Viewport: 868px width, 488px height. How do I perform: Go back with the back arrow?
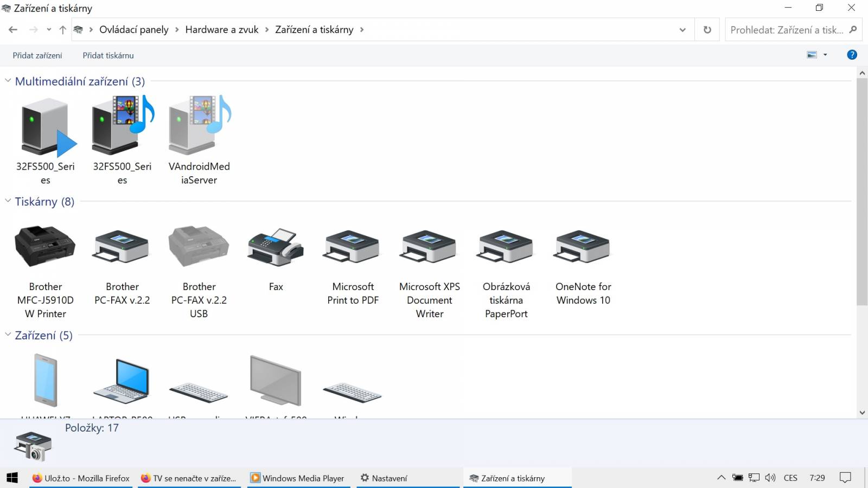(13, 30)
